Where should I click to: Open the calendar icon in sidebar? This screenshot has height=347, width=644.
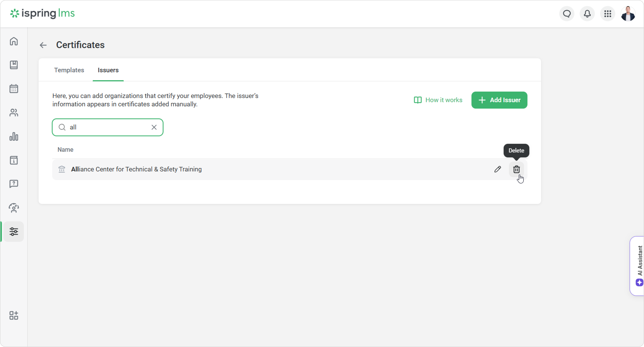click(x=14, y=89)
